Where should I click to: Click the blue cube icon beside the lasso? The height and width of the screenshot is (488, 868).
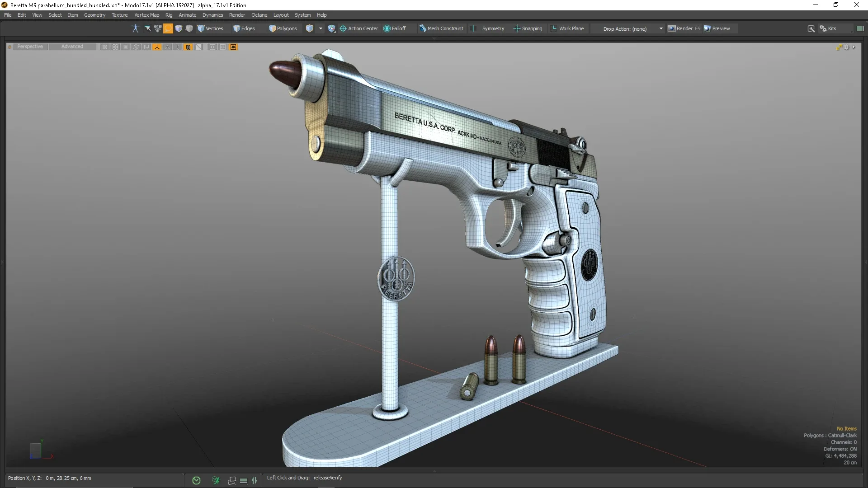point(179,28)
